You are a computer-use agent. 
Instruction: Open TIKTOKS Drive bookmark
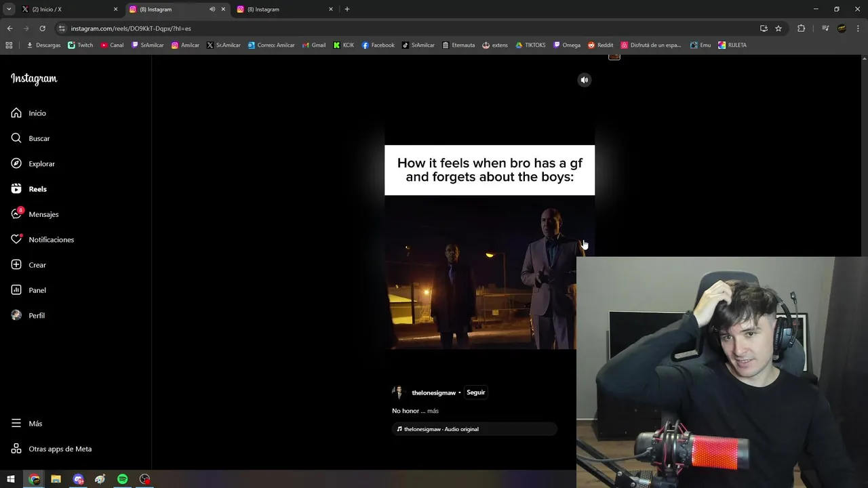coord(530,45)
